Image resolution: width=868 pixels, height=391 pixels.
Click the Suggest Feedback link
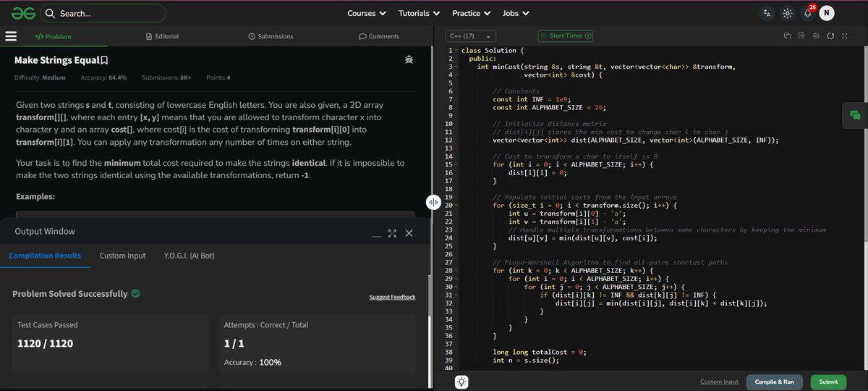392,297
